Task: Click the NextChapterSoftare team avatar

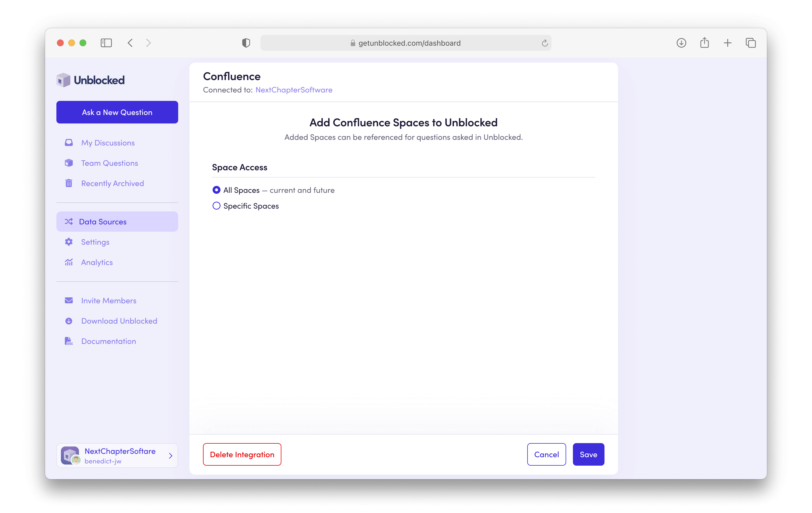Action: 70,455
